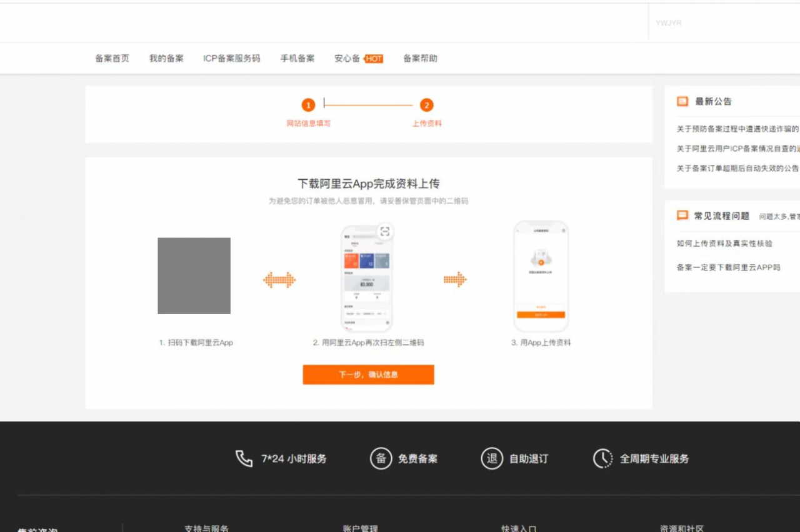
Task: Click the caption 3. 用App上传资料
Action: (x=541, y=343)
